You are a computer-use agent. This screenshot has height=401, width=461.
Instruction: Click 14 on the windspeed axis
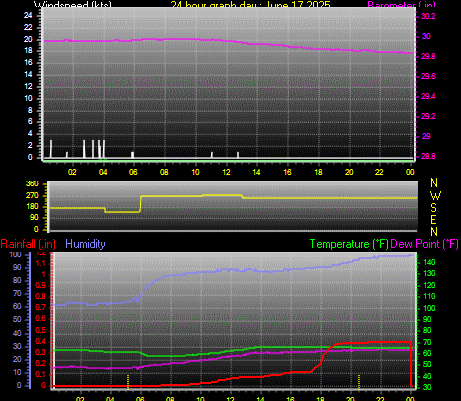tap(28, 74)
